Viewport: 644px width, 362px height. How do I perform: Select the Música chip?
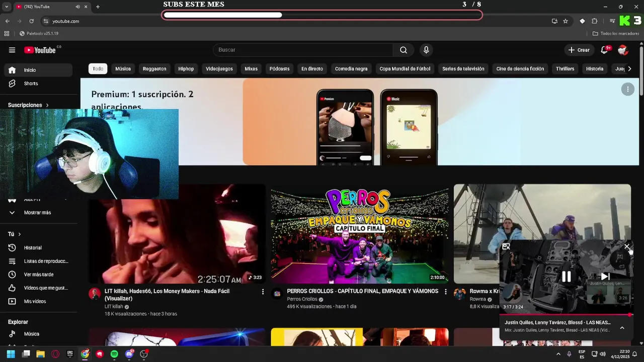(123, 69)
